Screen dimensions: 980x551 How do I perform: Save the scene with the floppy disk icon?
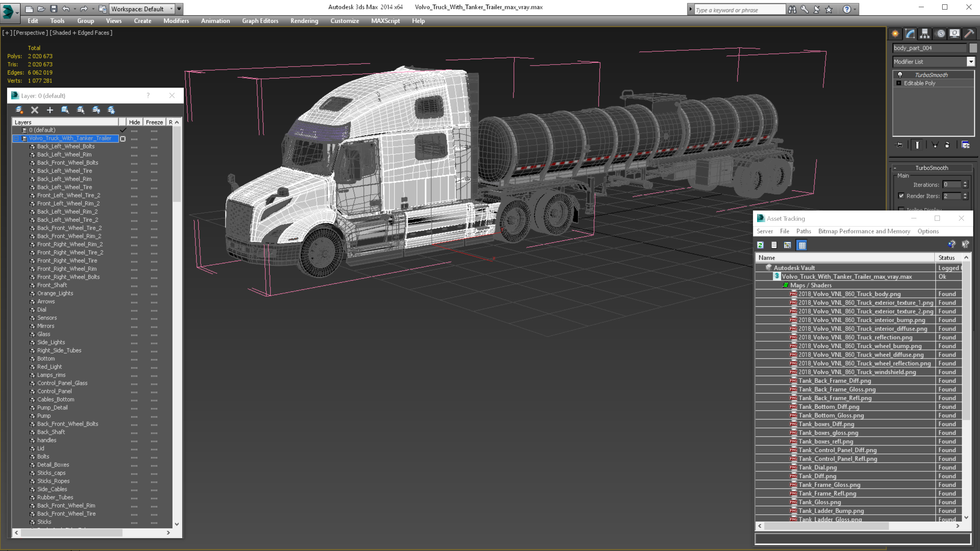tap(54, 9)
